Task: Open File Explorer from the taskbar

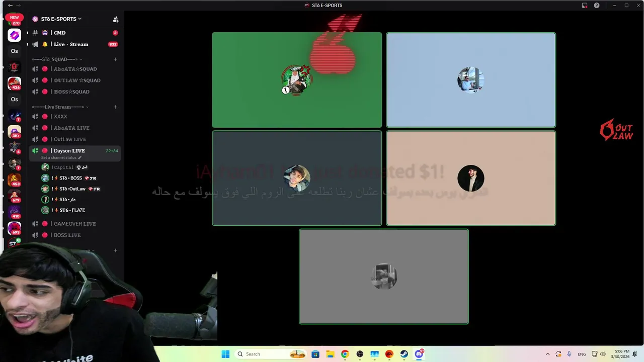Action: (330, 354)
